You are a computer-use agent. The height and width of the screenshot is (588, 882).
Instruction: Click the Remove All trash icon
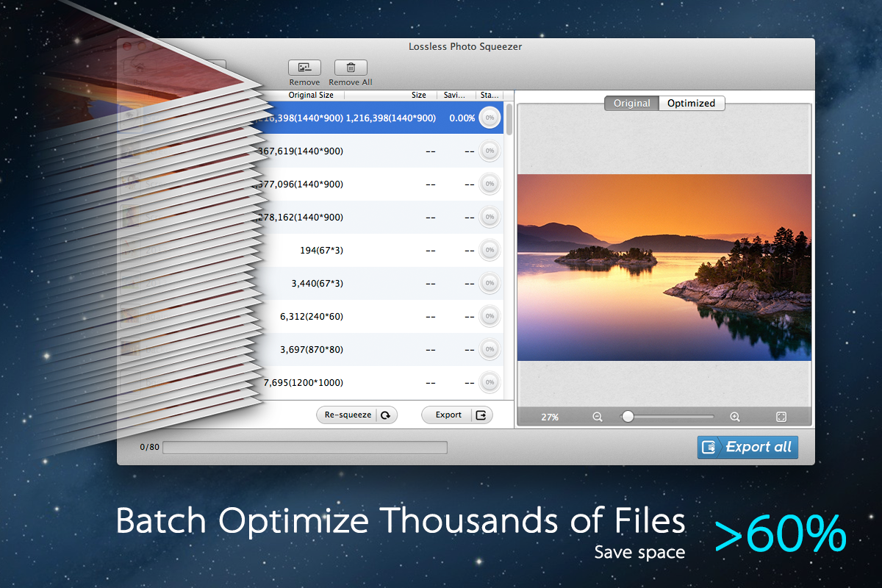point(351,67)
